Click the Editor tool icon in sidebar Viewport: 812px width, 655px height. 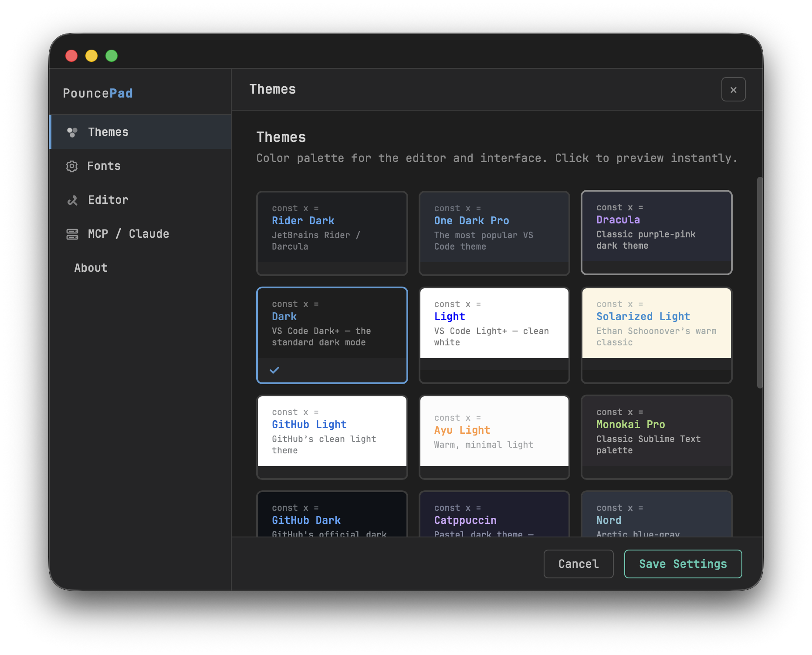click(x=72, y=200)
